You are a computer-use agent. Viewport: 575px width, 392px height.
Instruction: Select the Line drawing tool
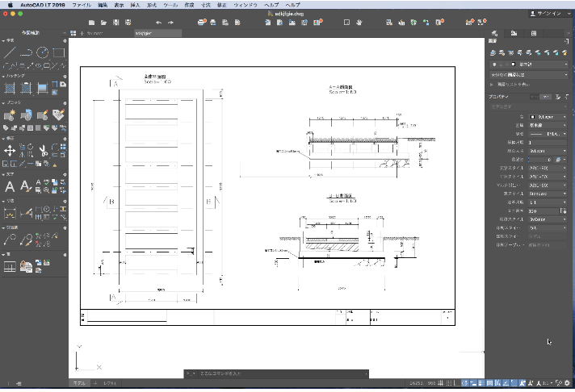[x=10, y=52]
